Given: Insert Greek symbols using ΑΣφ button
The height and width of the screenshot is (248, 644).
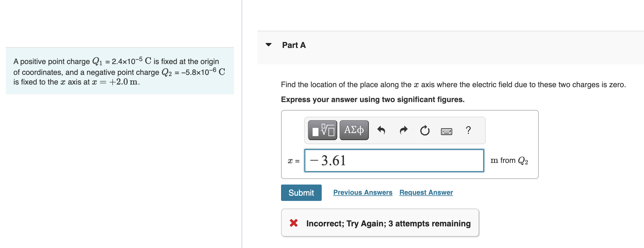Looking at the screenshot, I should point(354,130).
